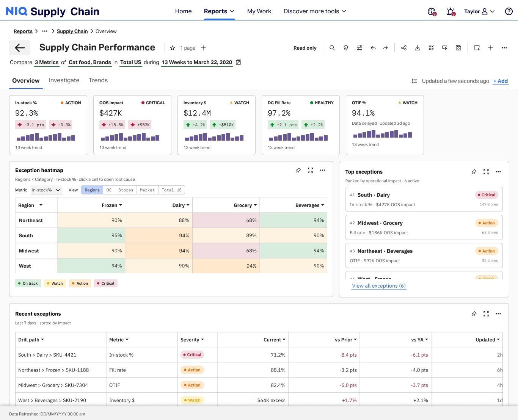
Task: Select the Overview tab
Action: (26, 80)
